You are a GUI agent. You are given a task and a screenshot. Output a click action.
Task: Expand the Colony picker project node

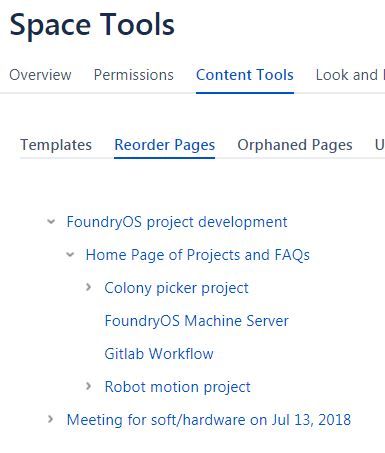tap(88, 287)
